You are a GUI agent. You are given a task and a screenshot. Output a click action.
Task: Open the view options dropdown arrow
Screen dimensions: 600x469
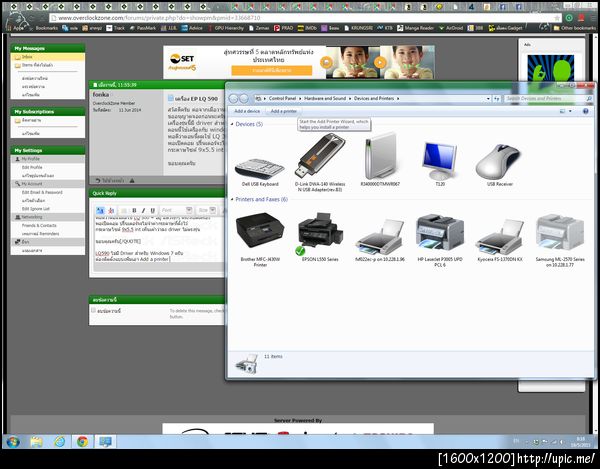570,111
